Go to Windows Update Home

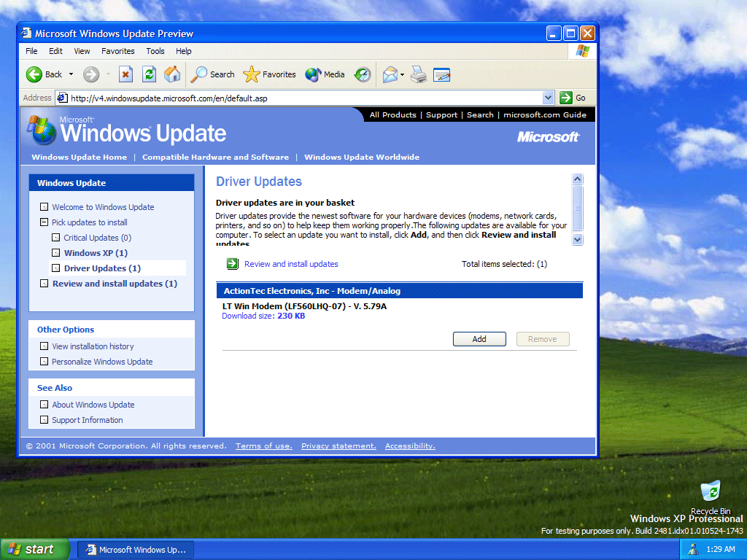[x=79, y=157]
